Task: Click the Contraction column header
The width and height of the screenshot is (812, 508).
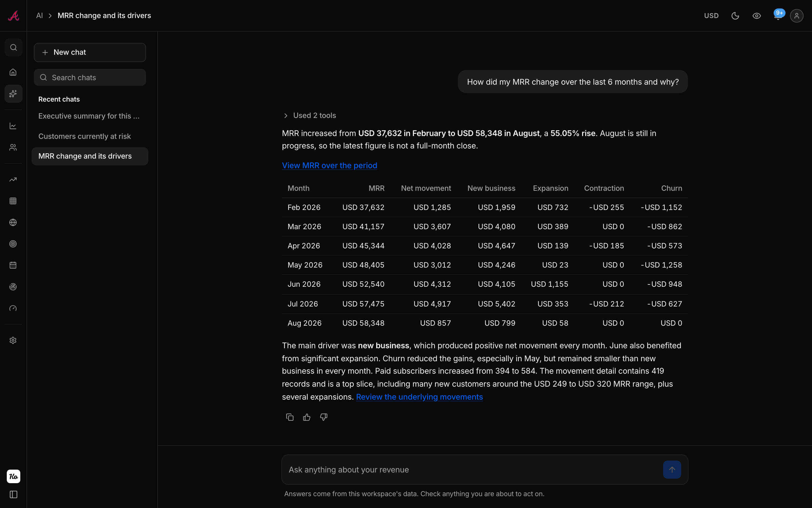Action: [604, 189]
